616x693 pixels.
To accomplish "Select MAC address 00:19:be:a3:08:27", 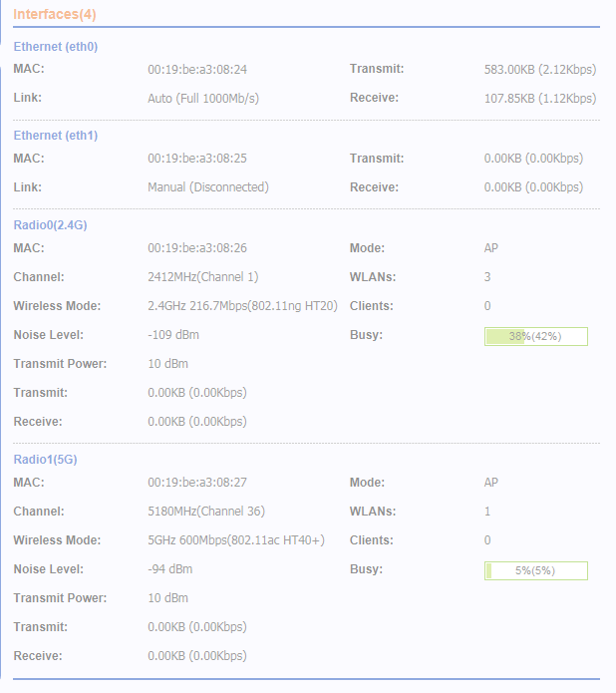I will [197, 483].
